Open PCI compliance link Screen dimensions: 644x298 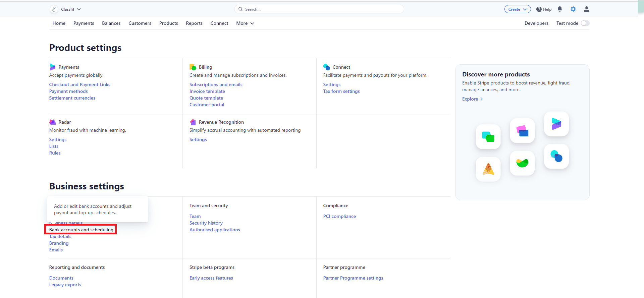point(339,216)
